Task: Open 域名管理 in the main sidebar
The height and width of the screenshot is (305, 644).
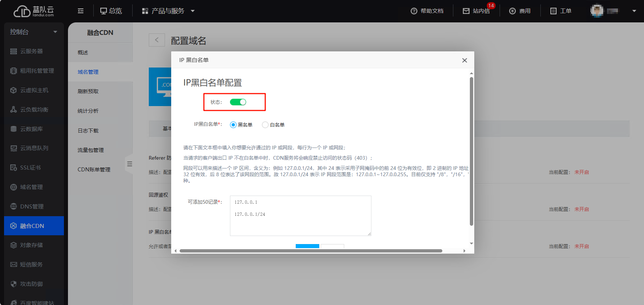Action: 34,187
